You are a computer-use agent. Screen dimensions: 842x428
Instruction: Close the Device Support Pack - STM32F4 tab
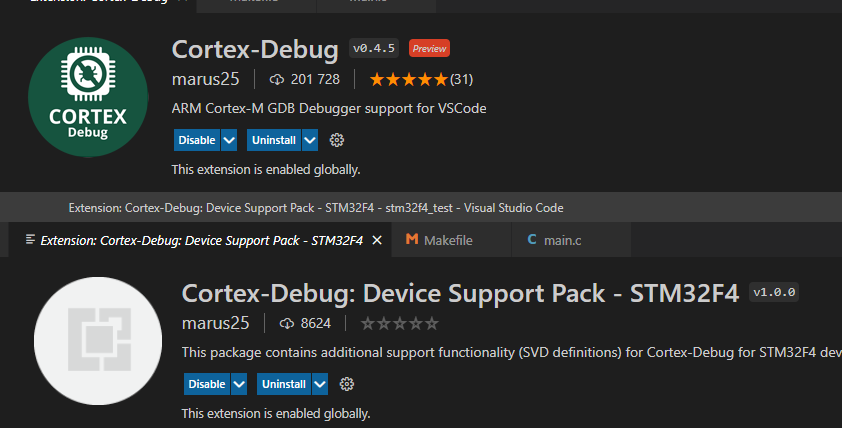377,240
